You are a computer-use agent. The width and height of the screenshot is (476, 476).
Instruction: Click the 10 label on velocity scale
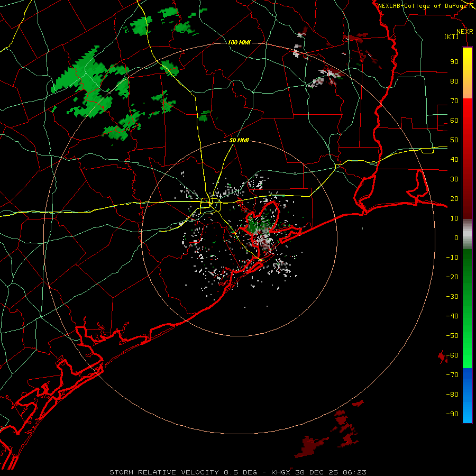pyautogui.click(x=454, y=218)
